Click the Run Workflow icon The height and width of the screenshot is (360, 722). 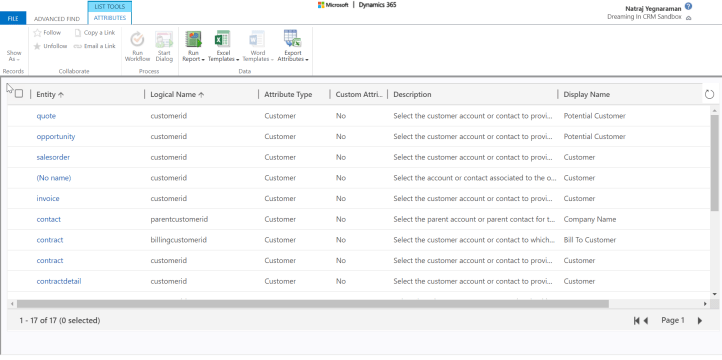click(137, 40)
